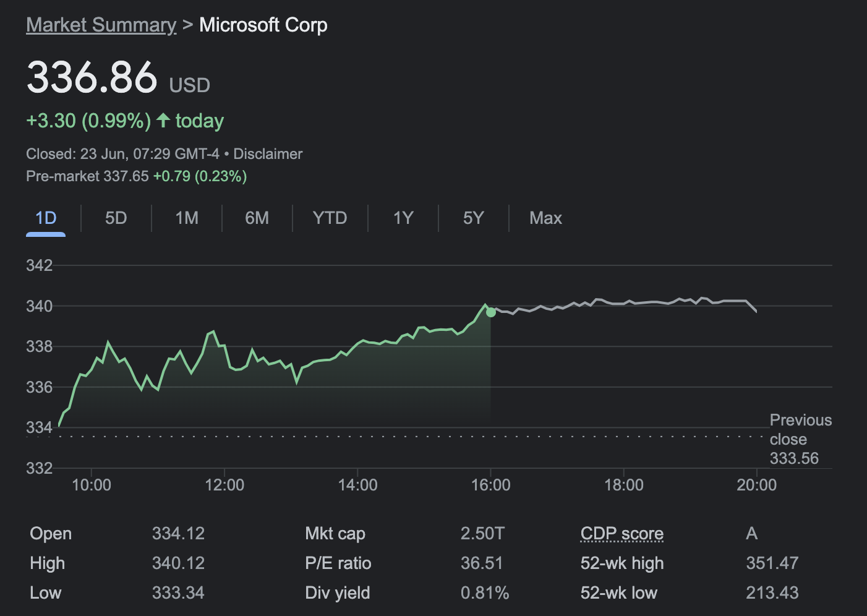Click the green closing price dot on chart
867x616 pixels.
tap(491, 312)
